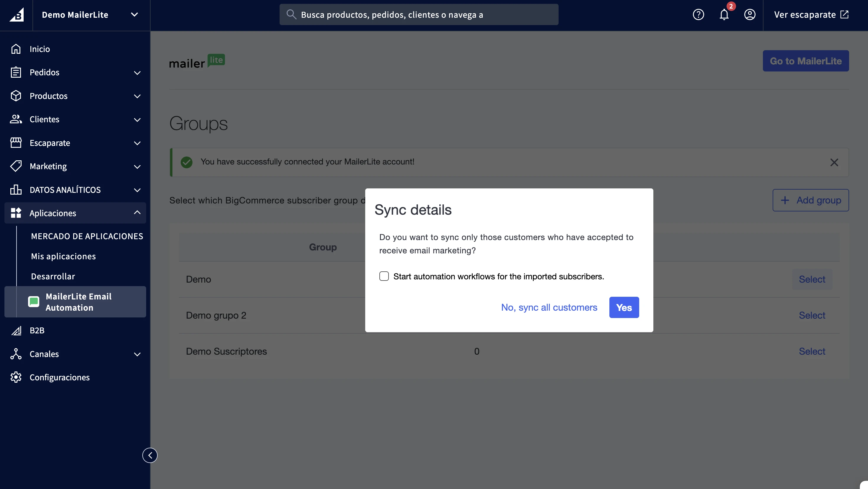This screenshot has width=868, height=489.
Task: Enable start automation workflows checkbox
Action: click(x=384, y=276)
